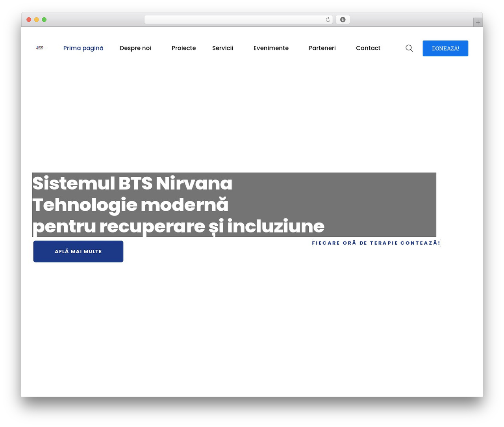
Task: Minimize the window with yellow button
Action: [x=37, y=20]
